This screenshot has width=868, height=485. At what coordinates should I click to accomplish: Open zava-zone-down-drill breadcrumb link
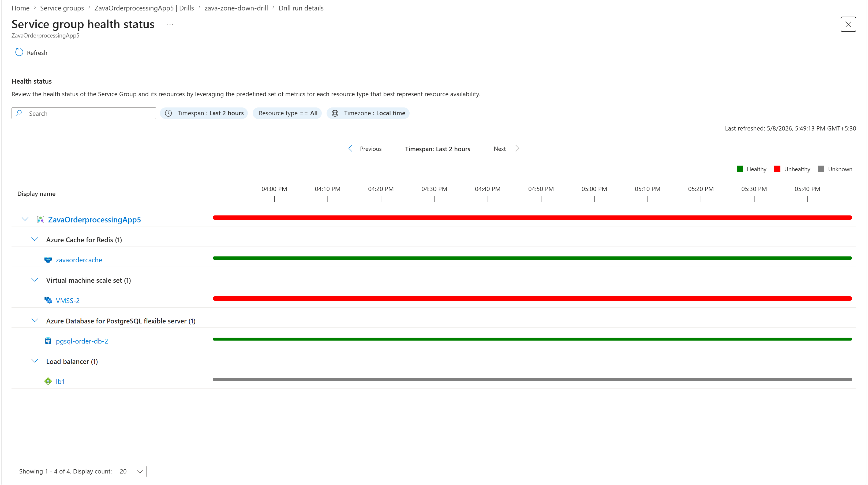pos(236,8)
